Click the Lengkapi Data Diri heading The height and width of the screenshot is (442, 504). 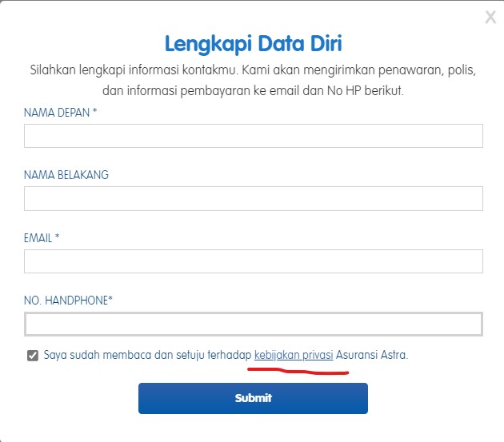click(x=254, y=44)
